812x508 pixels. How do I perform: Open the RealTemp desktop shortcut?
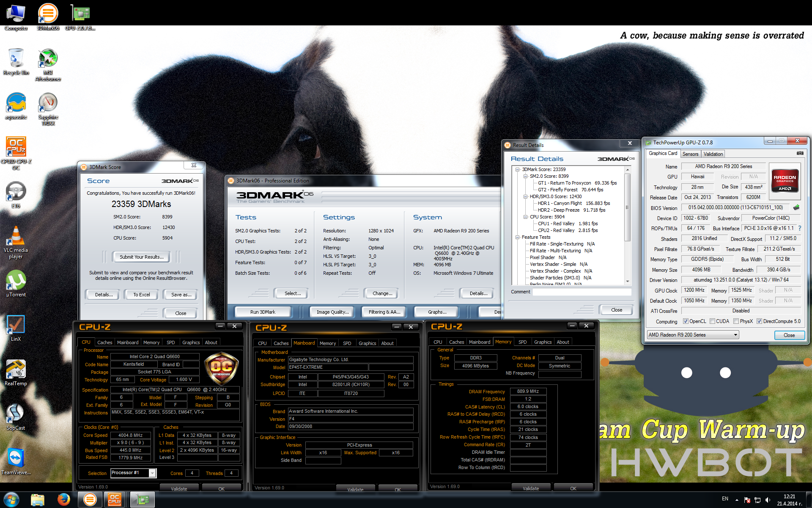[x=16, y=373]
